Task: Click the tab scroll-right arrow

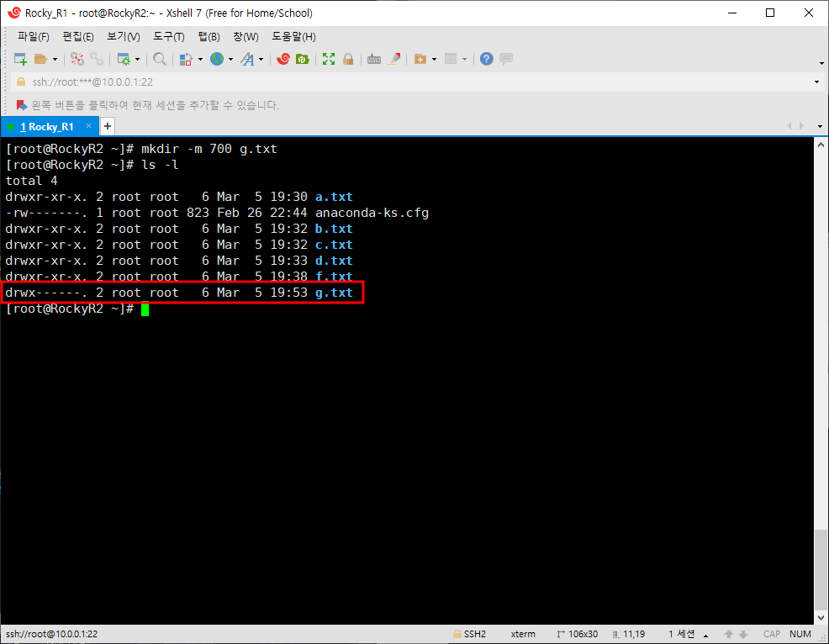Action: [x=802, y=126]
